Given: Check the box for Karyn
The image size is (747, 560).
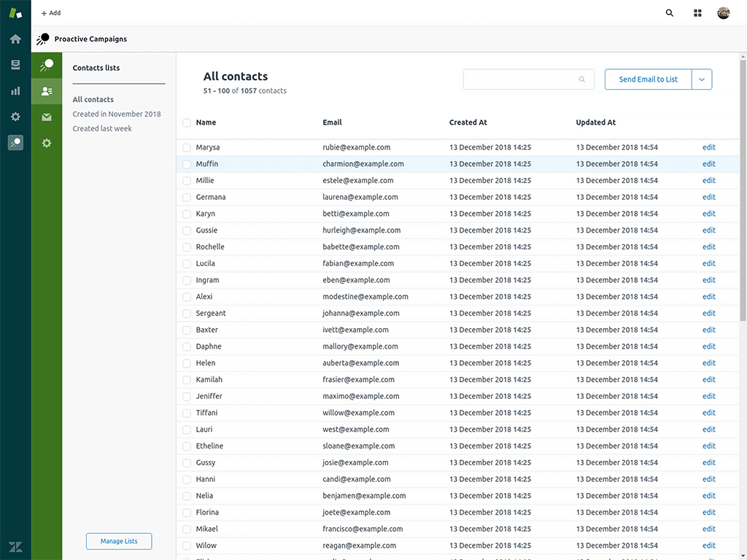Looking at the screenshot, I should 187,214.
